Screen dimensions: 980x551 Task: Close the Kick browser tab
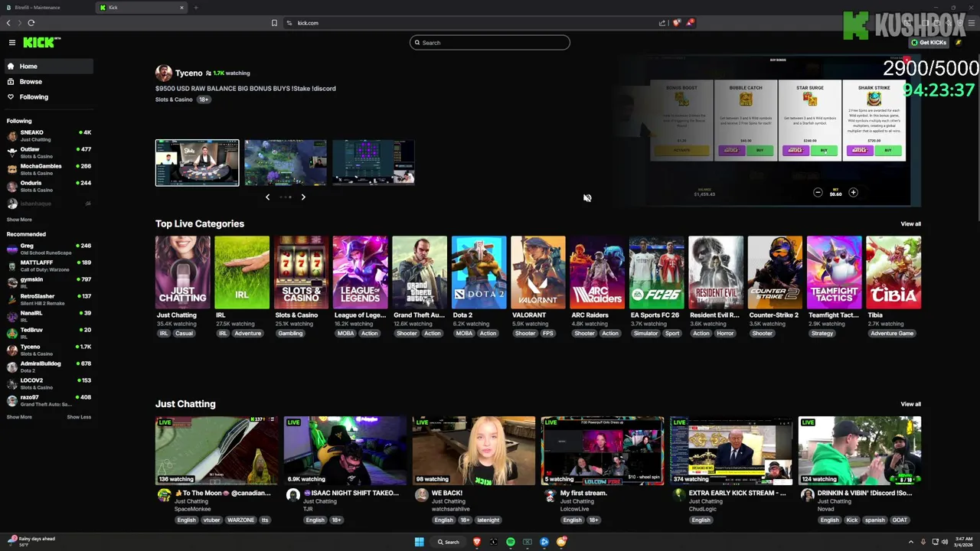[181, 8]
